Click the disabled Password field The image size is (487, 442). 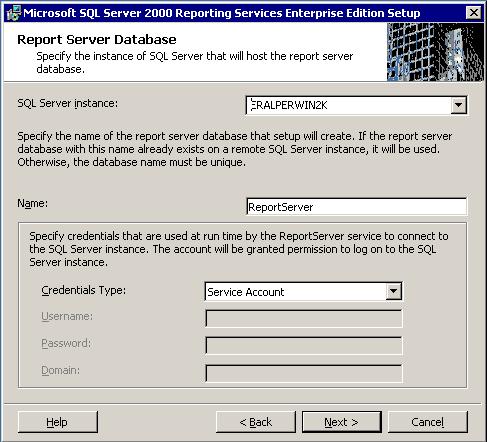[x=304, y=346]
